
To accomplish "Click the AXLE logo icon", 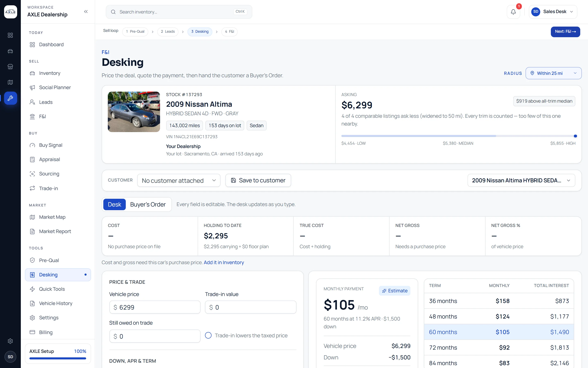I will click(x=10, y=12).
